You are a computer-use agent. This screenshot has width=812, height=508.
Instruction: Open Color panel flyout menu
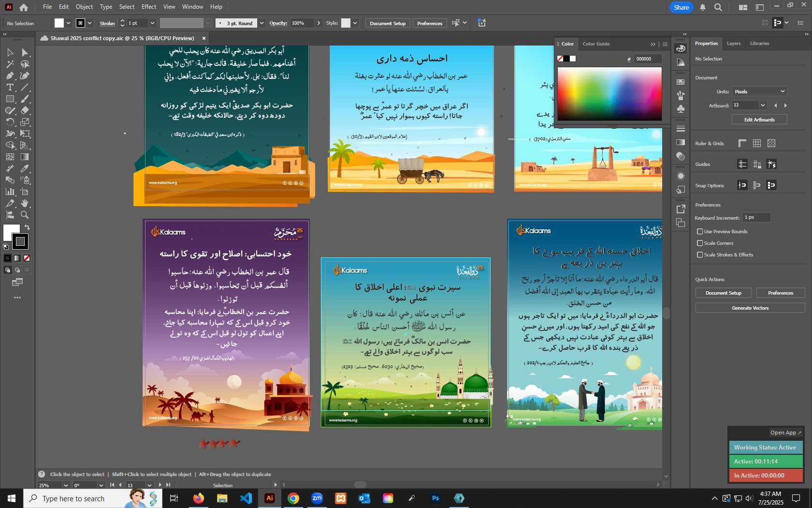coord(665,44)
